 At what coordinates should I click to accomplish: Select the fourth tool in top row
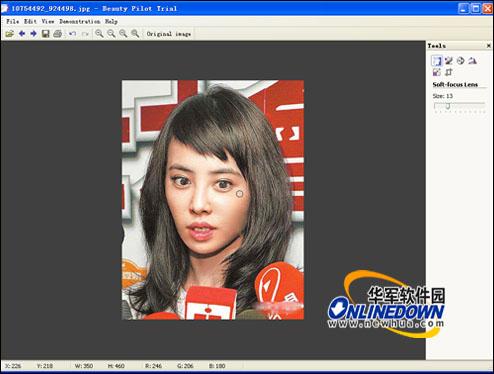point(472,61)
